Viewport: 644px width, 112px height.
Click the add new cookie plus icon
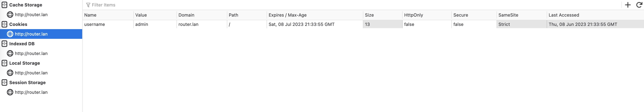(x=627, y=5)
